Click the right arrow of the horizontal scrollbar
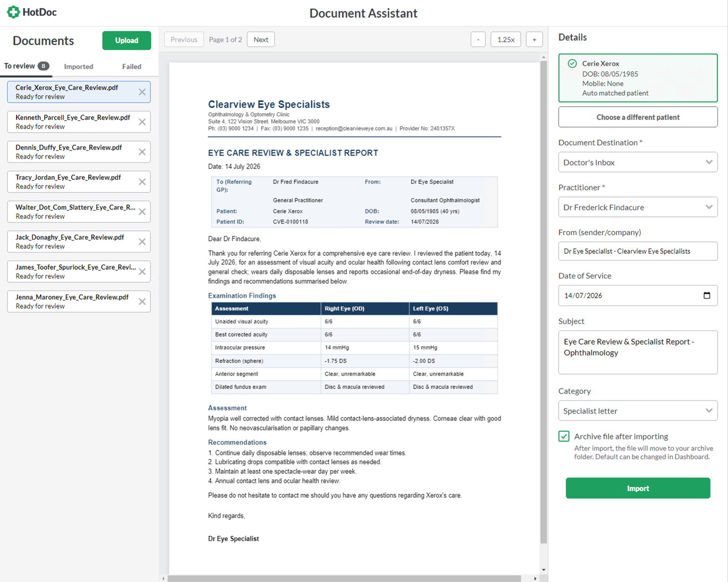The height and width of the screenshot is (582, 728). (x=535, y=579)
